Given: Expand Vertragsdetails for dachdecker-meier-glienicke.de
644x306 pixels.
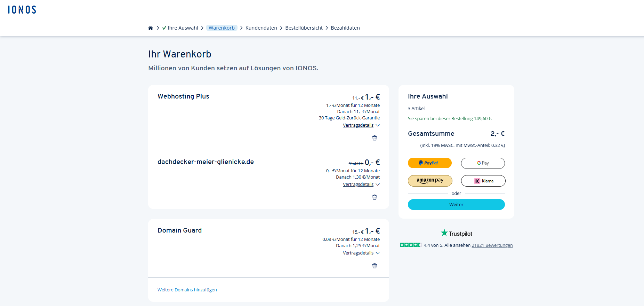Looking at the screenshot, I should 361,185.
